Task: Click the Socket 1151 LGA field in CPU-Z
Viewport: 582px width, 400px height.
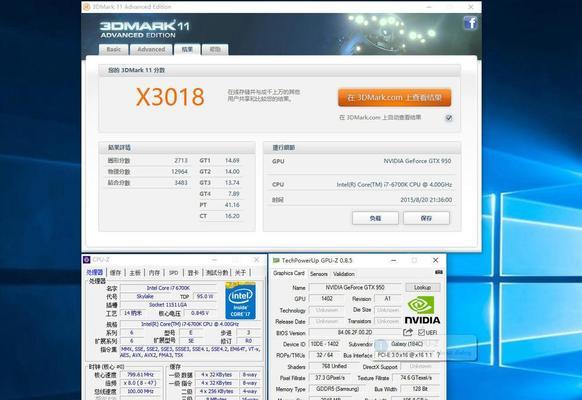Action: 168,305
